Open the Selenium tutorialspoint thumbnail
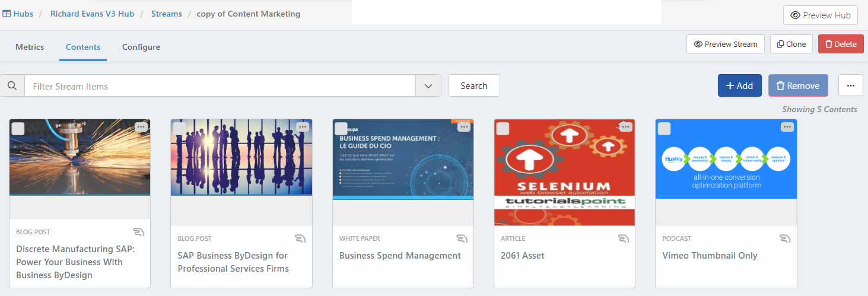Viewport: 868px width, 296px height. point(564,172)
